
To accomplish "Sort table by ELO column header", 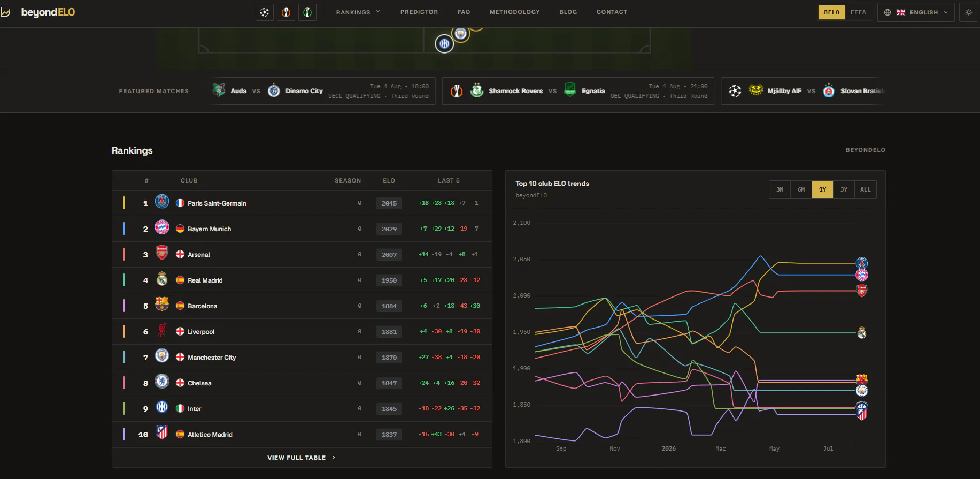I will click(389, 181).
